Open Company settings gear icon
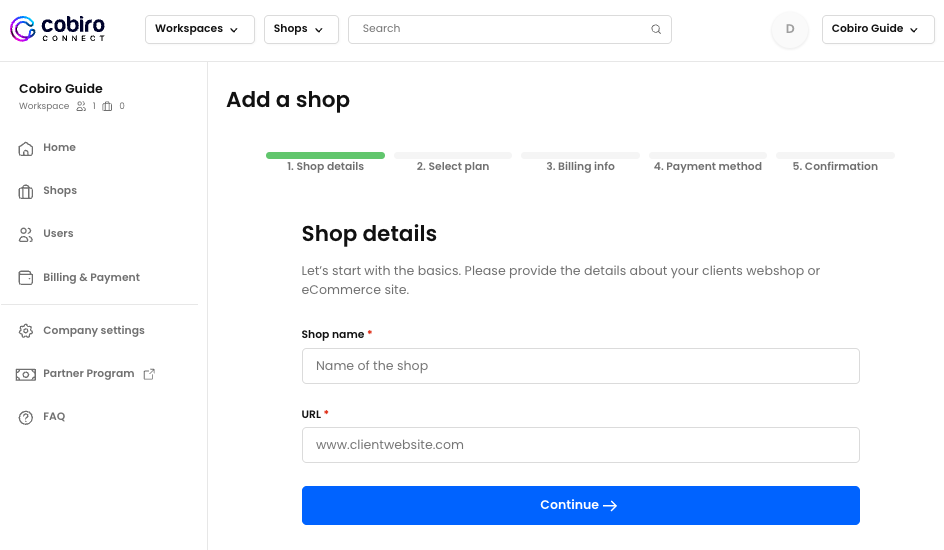The image size is (944, 550). 25,330
